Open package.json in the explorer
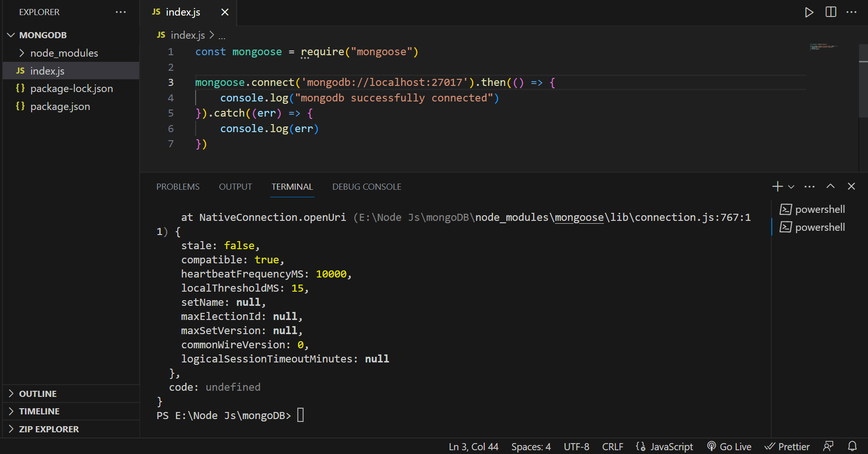This screenshot has width=868, height=454. [60, 107]
